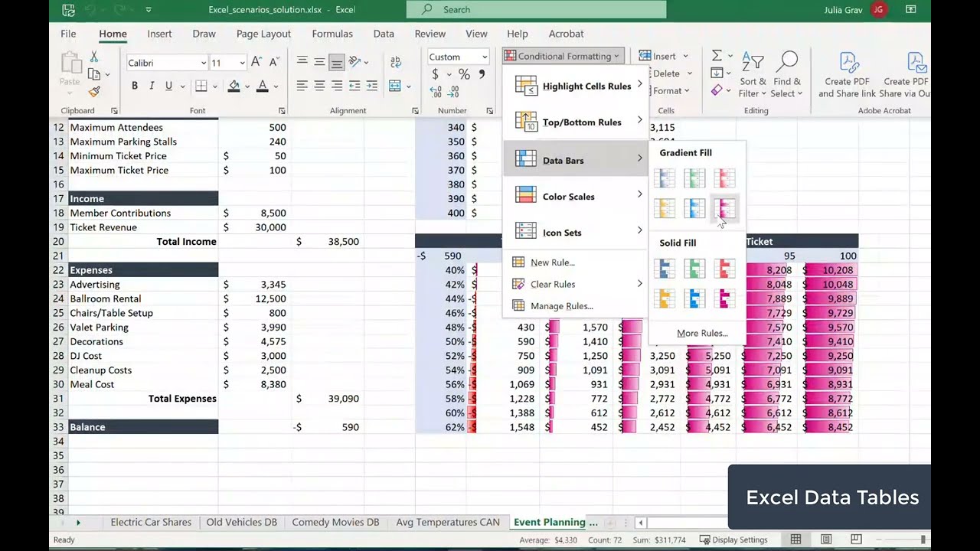Click the Borders grid icon
This screenshot has width=980, height=551.
(x=201, y=86)
